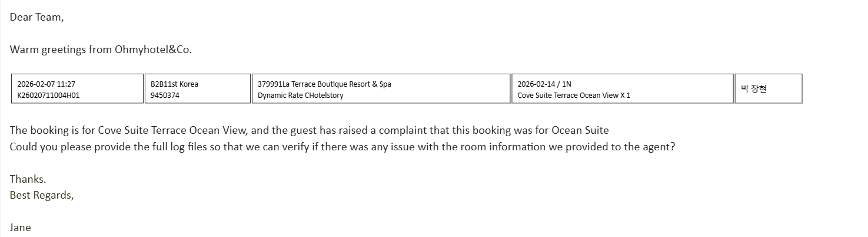Click "Dynamic Rate CHotelstory" in the table

point(300,95)
